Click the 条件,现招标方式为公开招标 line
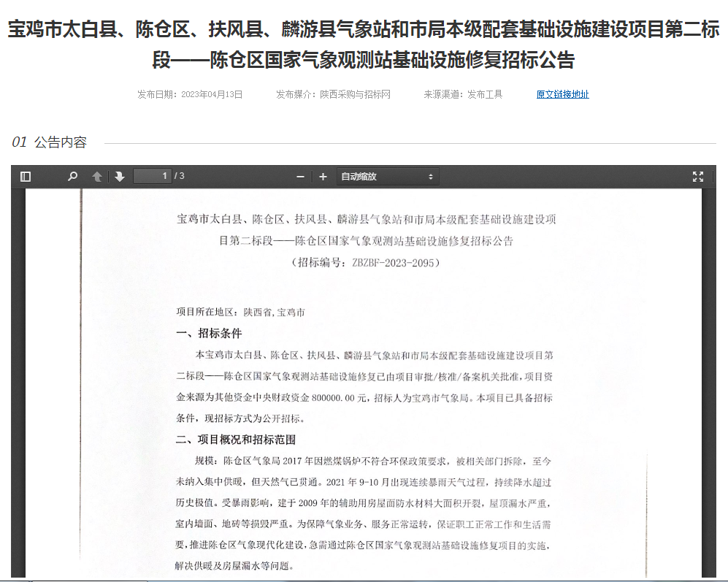 (240, 418)
